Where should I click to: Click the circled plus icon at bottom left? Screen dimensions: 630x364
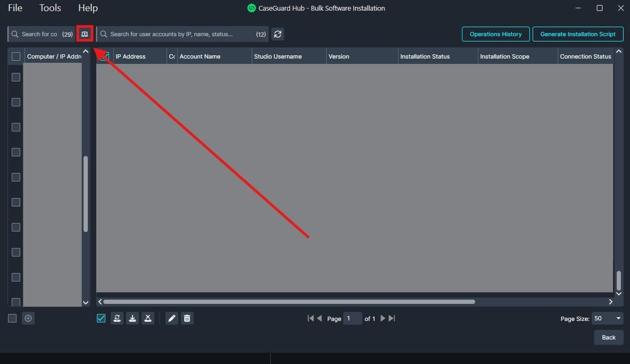(x=29, y=318)
